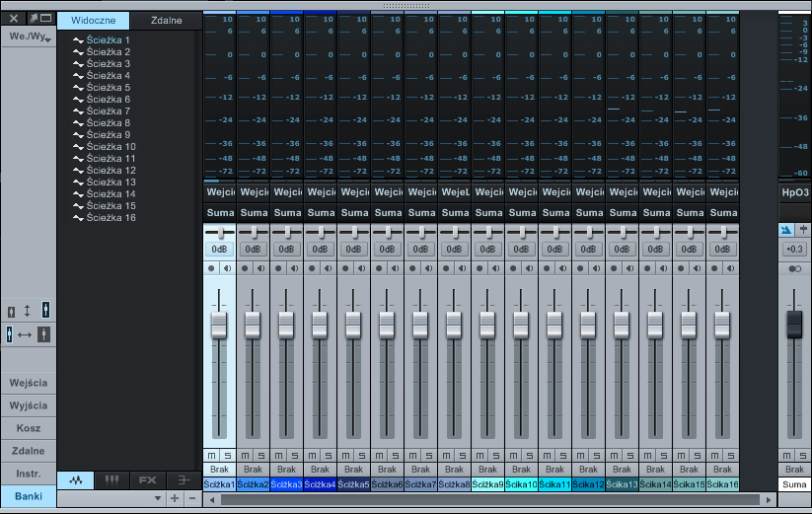Click the Suma master volume fader
Screen dimensions: 812x514
pos(794,325)
